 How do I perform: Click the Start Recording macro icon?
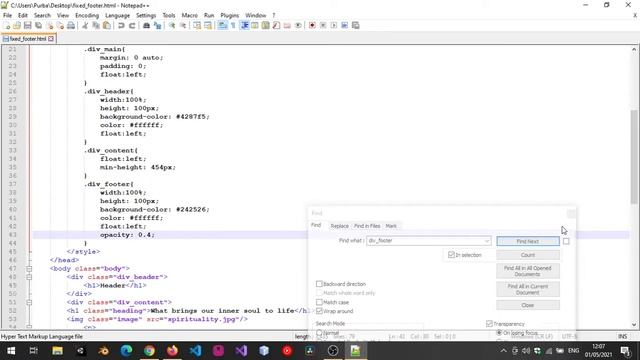312,25
